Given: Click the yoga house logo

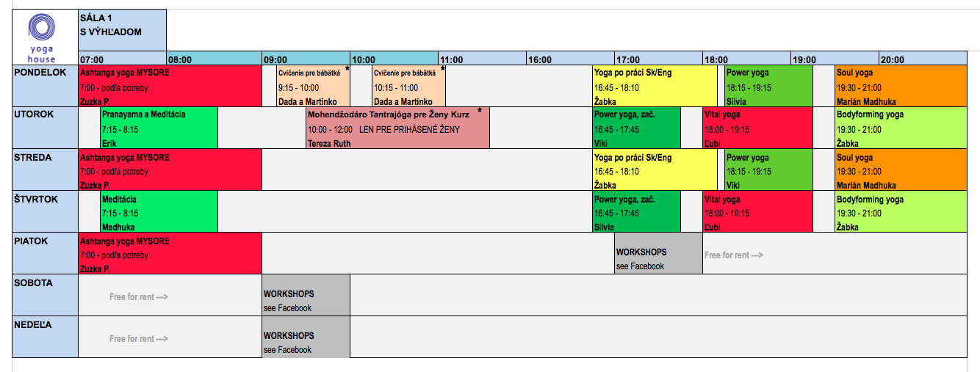Looking at the screenshot, I should (41, 38).
